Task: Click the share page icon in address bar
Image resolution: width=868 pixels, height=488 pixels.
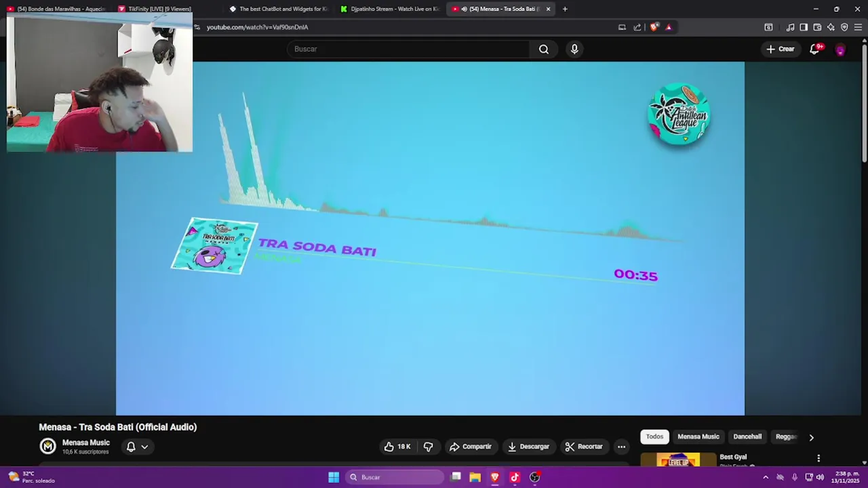Action: coord(637,27)
